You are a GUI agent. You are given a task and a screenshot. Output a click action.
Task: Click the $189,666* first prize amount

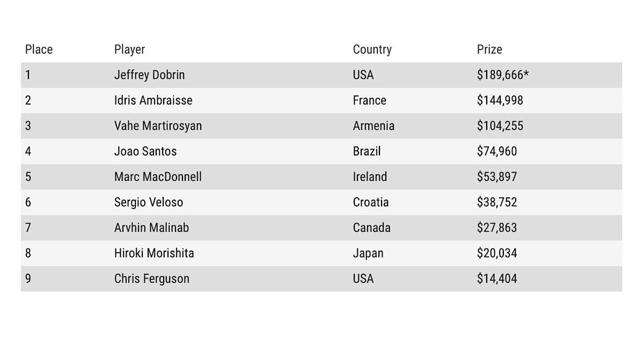tap(503, 75)
